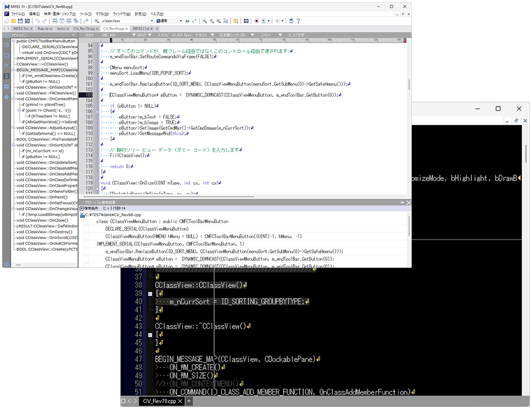
Task: Click the Zoom in magnifier icon
Action: (x=204, y=21)
